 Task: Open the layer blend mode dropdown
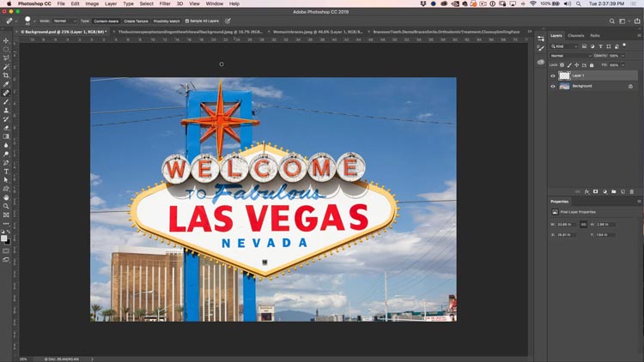click(x=570, y=56)
